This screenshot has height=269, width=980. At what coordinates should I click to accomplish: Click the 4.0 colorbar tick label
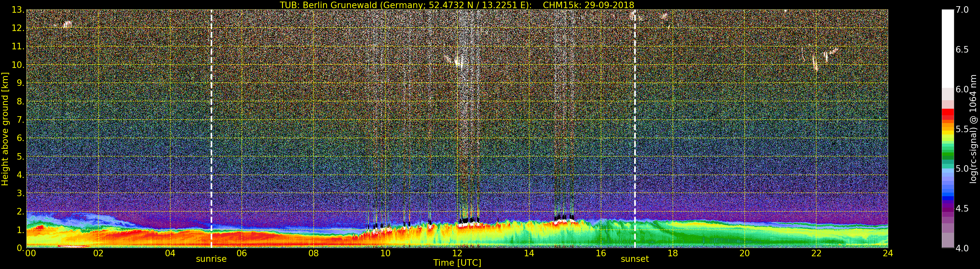962,248
